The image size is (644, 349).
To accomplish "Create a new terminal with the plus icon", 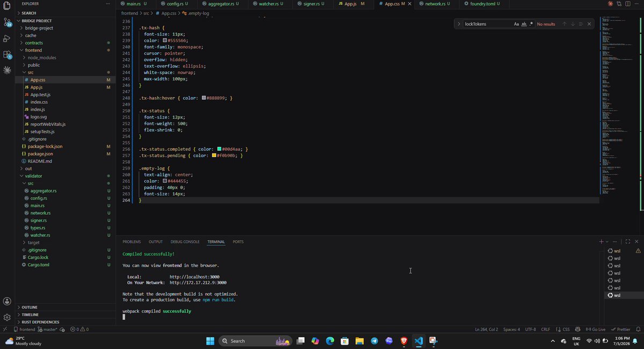I will click(602, 242).
